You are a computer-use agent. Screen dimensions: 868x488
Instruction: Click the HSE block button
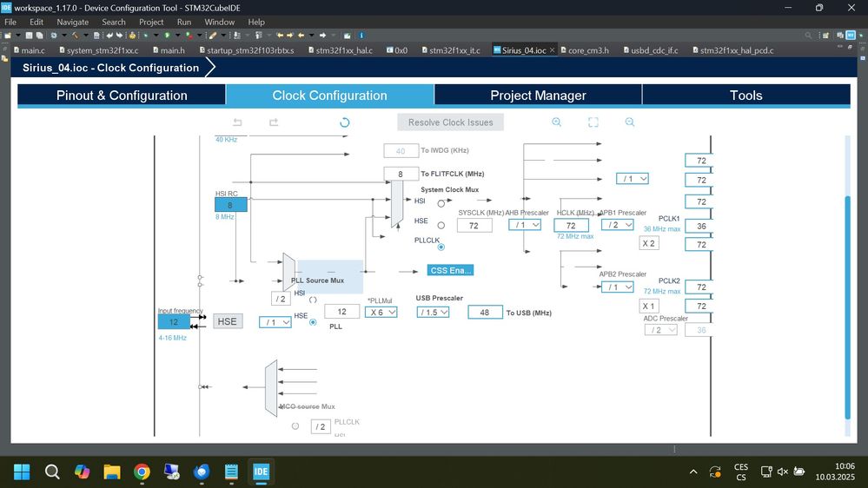[228, 321]
